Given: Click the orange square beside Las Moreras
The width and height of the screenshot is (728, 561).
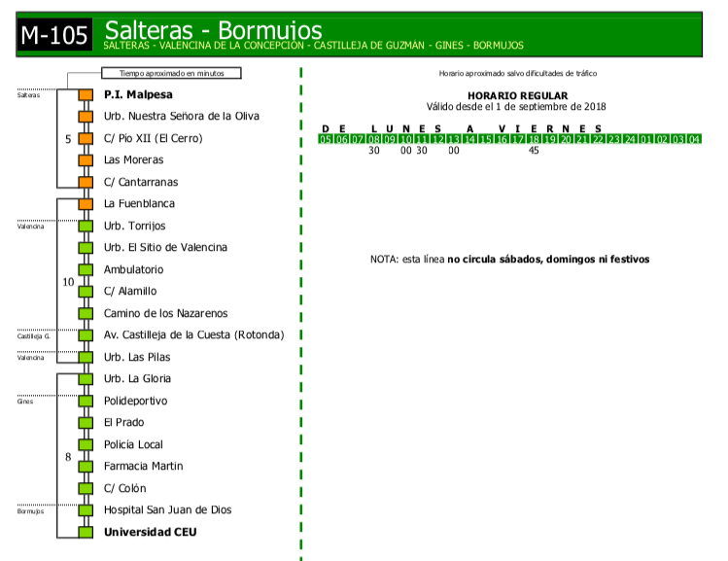Looking at the screenshot, I should point(85,160).
